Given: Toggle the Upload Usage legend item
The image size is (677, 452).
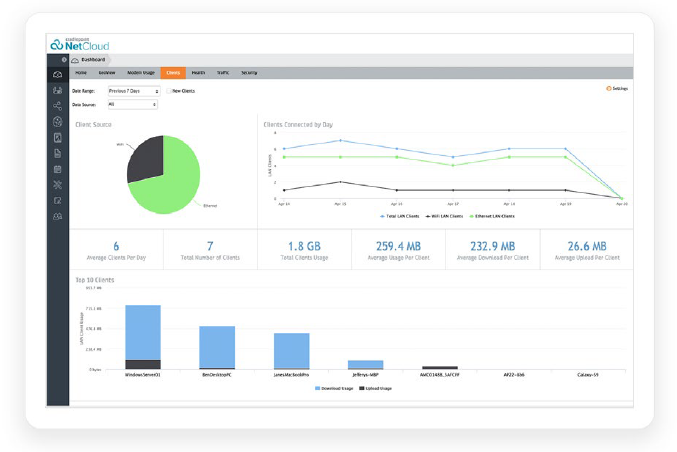Looking at the screenshot, I should point(376,389).
